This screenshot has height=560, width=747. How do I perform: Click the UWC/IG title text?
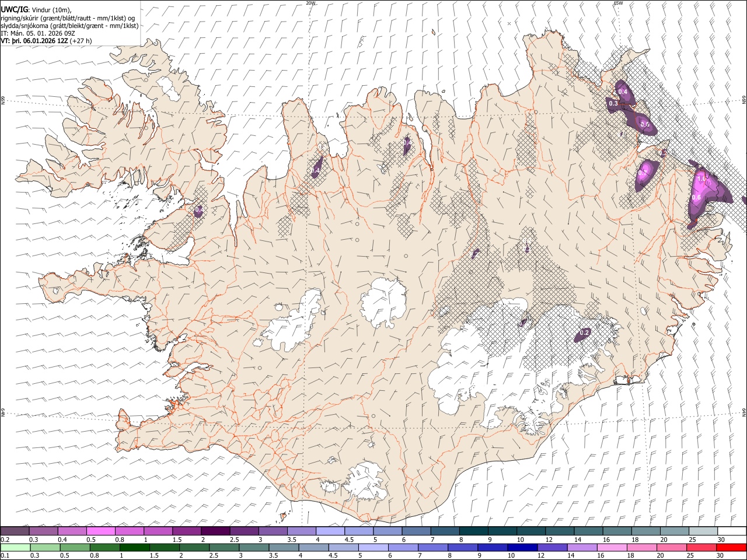pyautogui.click(x=15, y=10)
